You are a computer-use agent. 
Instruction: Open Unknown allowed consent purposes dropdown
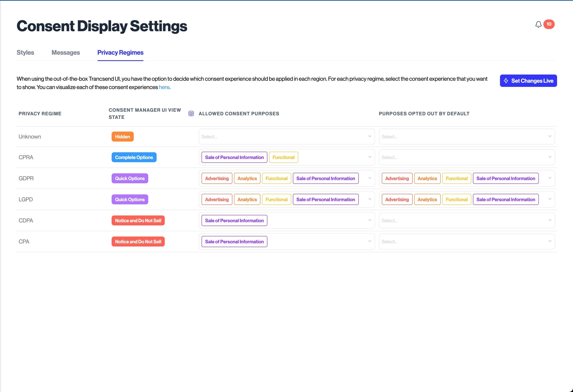point(286,137)
